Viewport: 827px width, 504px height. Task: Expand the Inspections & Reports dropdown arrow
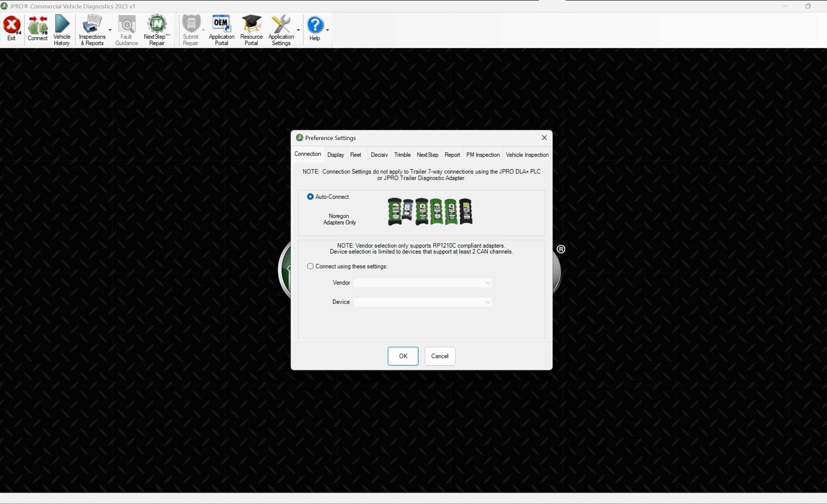tap(110, 30)
